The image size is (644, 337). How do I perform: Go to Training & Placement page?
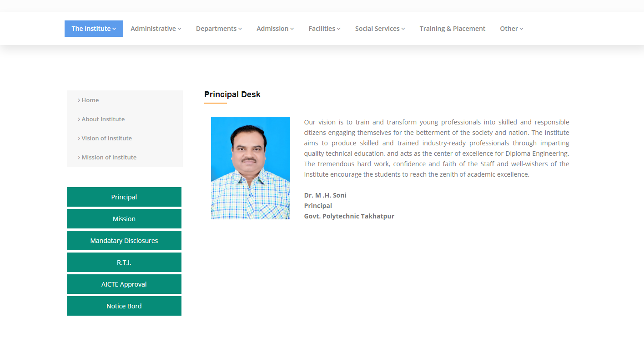(x=452, y=29)
